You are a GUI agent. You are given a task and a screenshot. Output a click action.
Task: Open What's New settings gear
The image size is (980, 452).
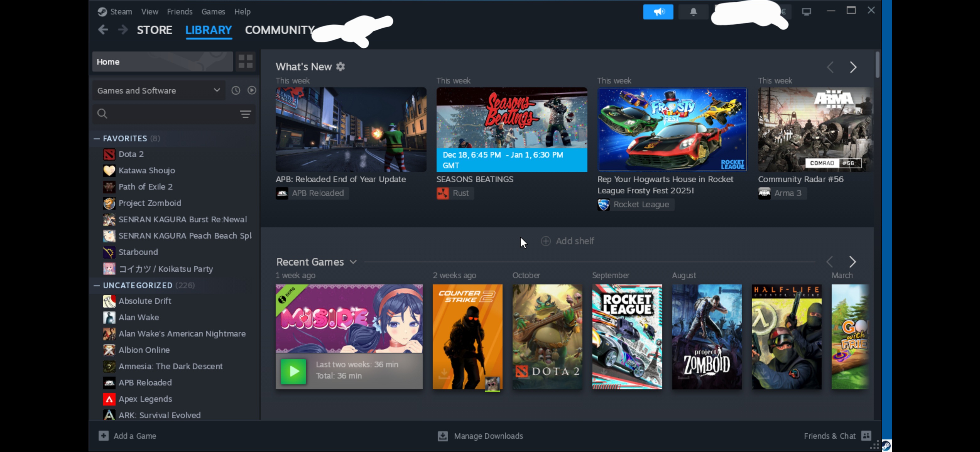pyautogui.click(x=340, y=67)
